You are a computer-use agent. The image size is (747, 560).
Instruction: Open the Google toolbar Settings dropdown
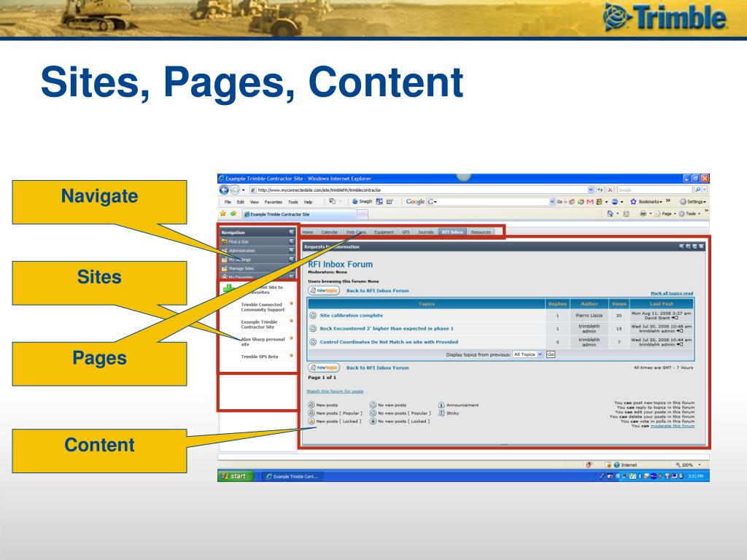[693, 201]
